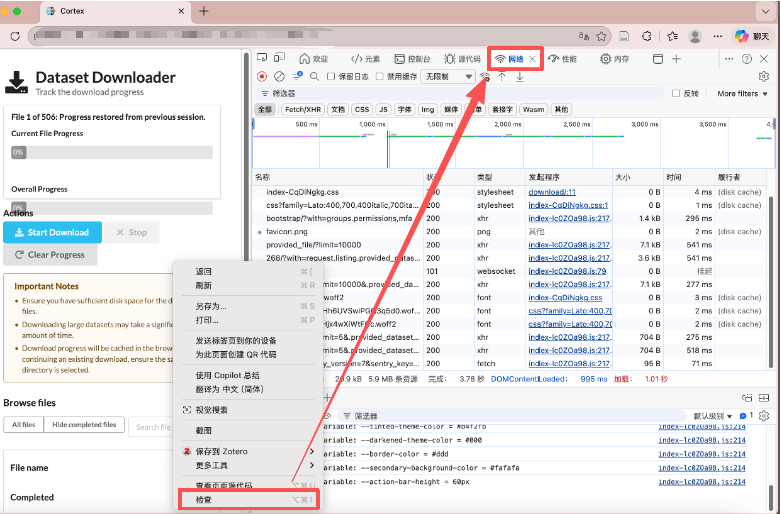Click the import HAR upload arrow icon

click(x=502, y=76)
